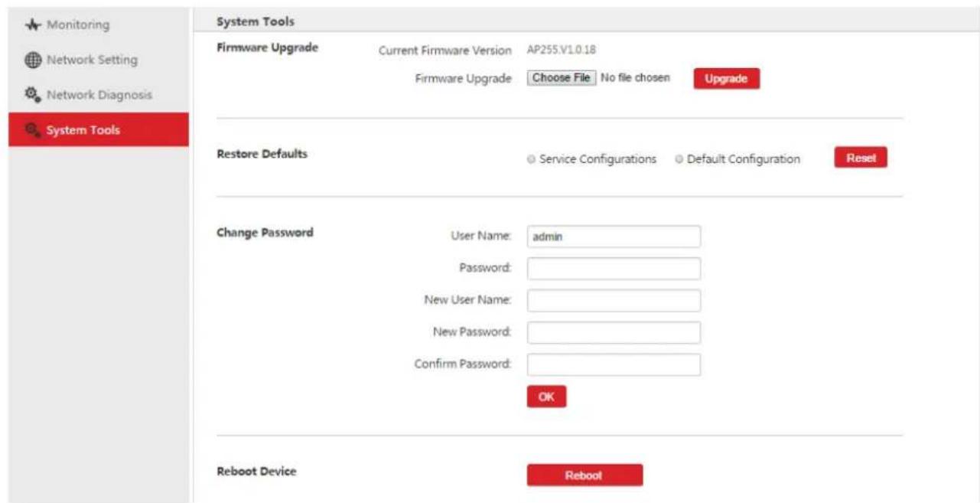Click the bold Firmware Upgrade section label
The width and height of the screenshot is (980, 503).
(267, 47)
